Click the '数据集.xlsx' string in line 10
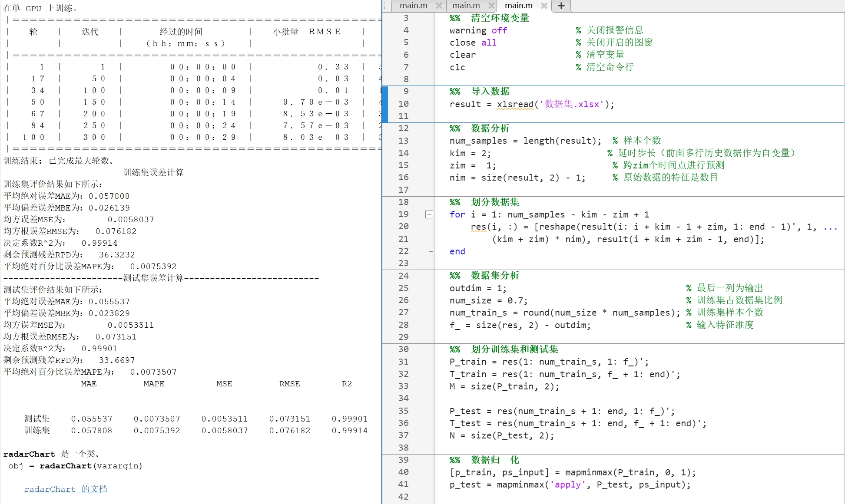The width and height of the screenshot is (845, 504). [x=571, y=104]
